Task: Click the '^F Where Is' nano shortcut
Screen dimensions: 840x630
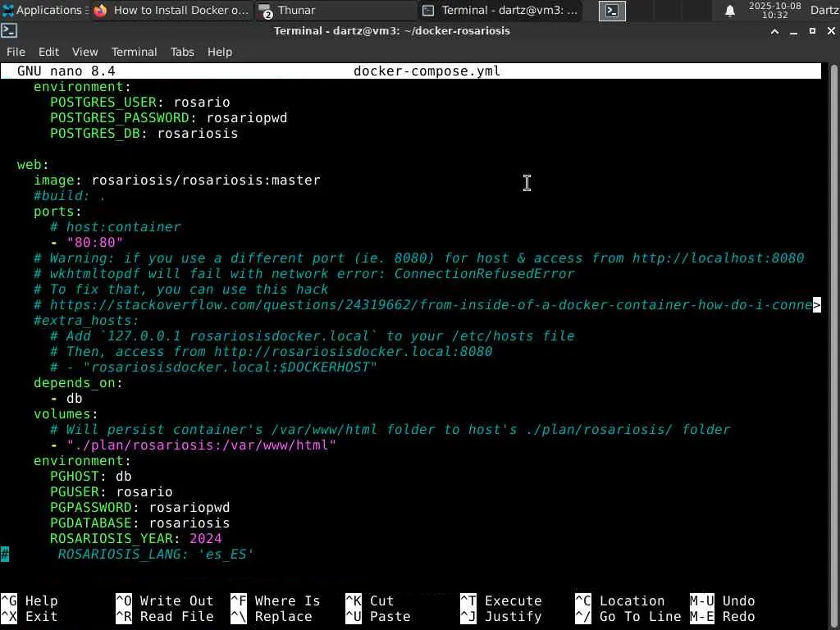Action: pos(275,601)
